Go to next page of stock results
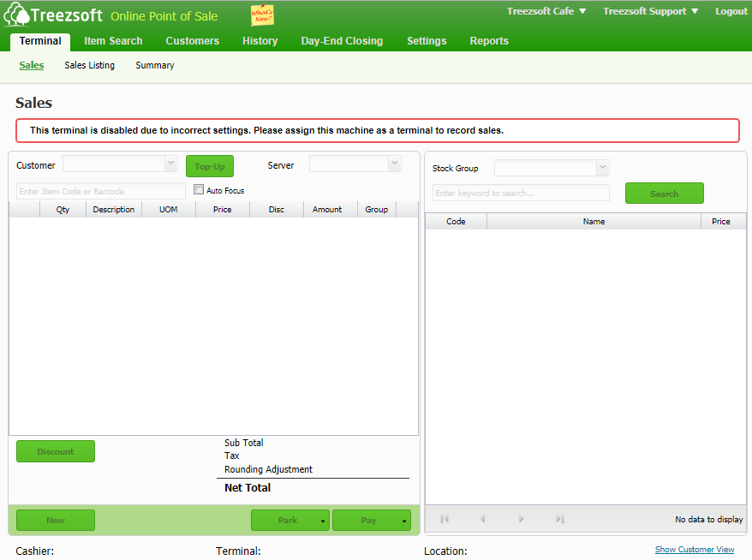752x560 pixels. (x=522, y=519)
